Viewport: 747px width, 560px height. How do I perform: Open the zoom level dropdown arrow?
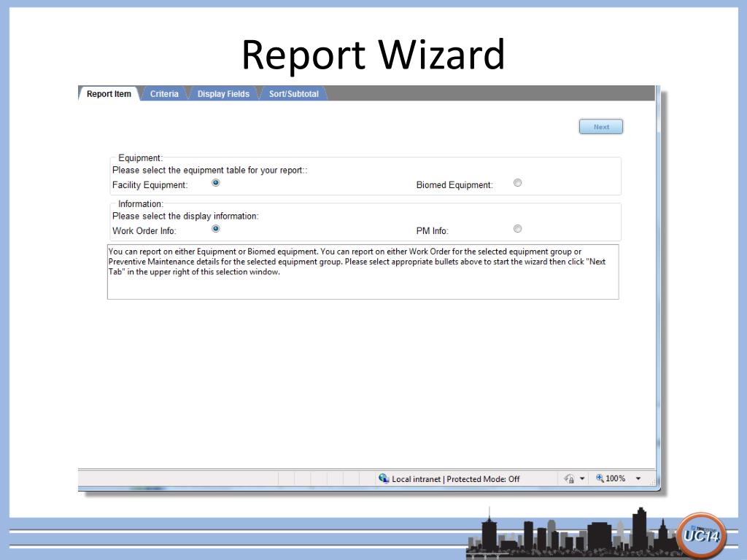[638, 478]
